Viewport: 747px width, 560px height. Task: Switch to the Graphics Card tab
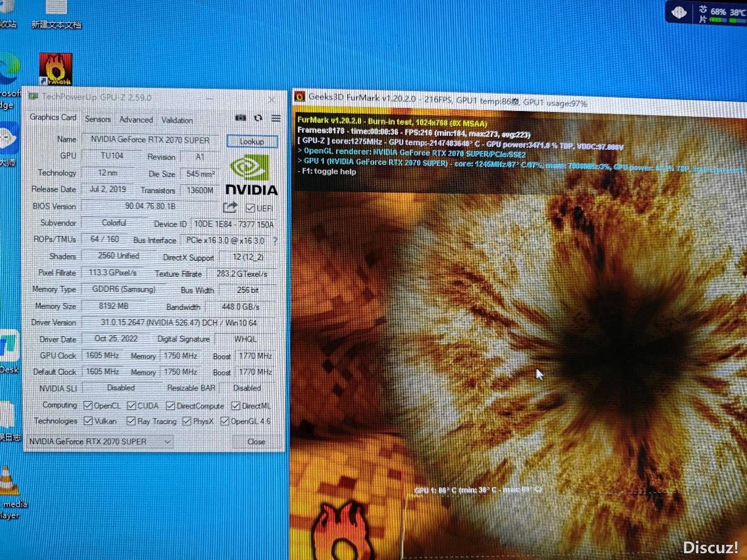53,117
